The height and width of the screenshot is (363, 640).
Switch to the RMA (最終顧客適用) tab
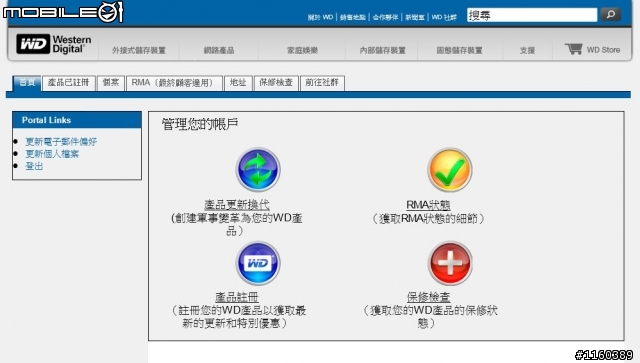pyautogui.click(x=174, y=83)
